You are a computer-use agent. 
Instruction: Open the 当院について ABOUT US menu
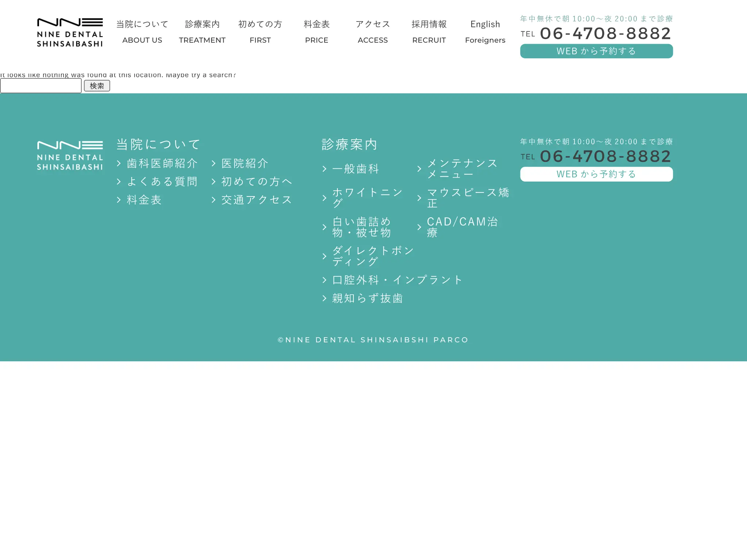click(142, 32)
